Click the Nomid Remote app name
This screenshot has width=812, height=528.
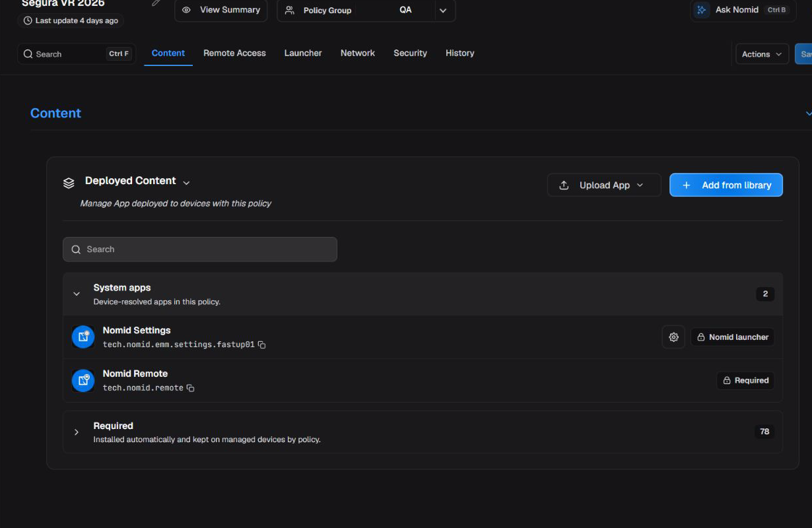[135, 374]
